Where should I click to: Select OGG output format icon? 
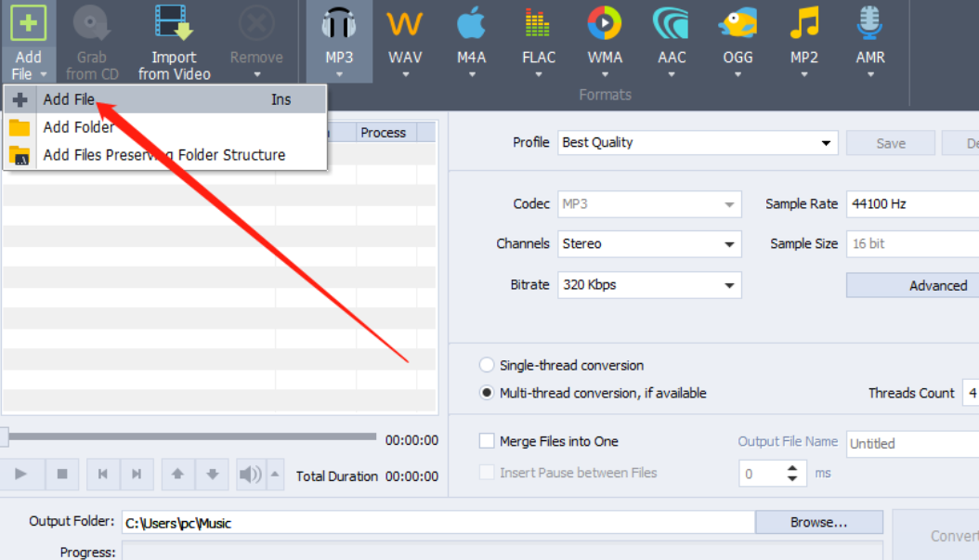738,24
